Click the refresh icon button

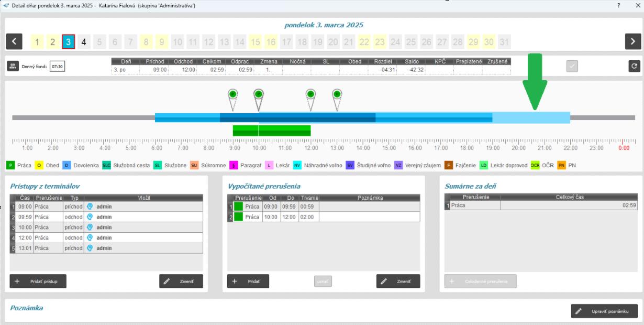(634, 66)
